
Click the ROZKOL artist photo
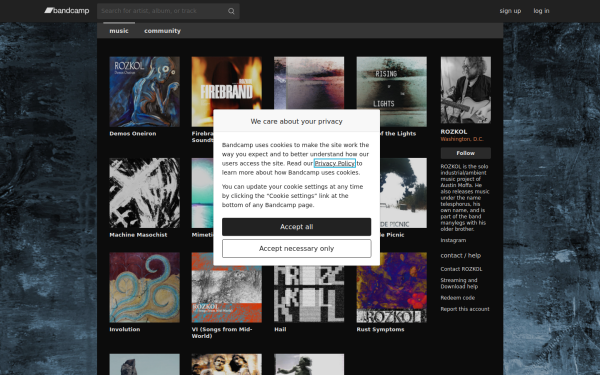point(466,90)
